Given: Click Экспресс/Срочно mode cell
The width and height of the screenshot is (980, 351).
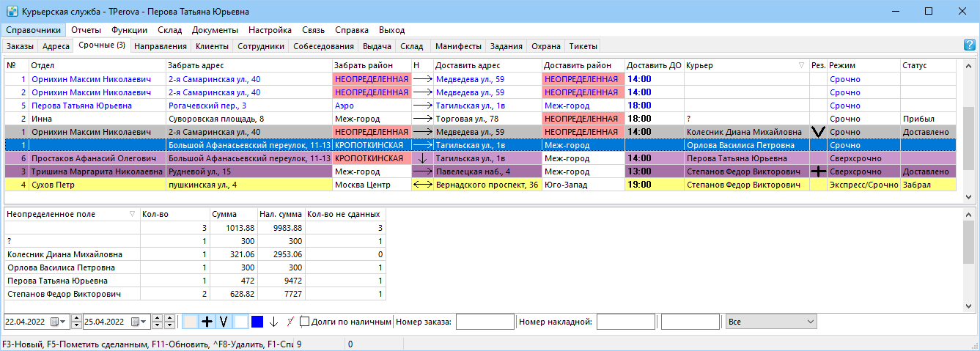Looking at the screenshot, I should point(863,185).
